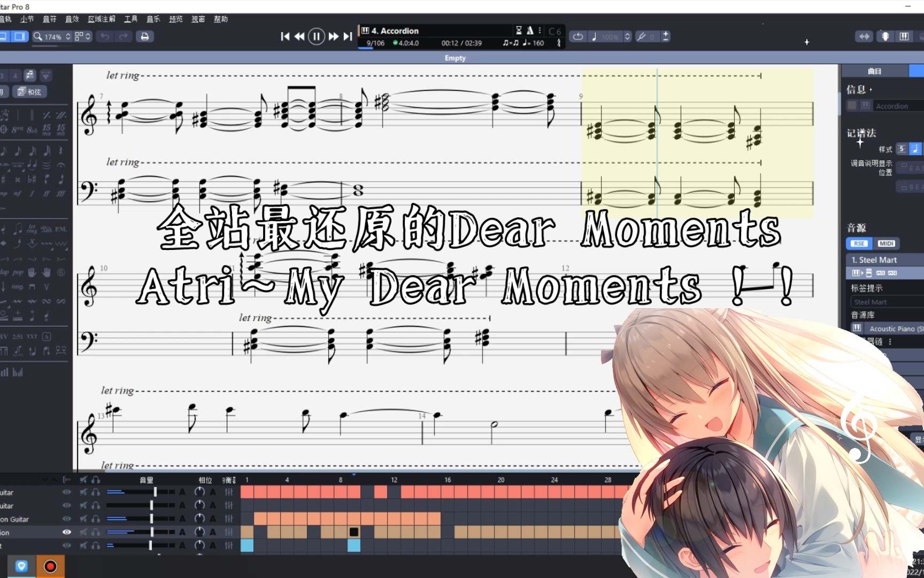Open the 区域注解 menu
924x578 pixels.
tap(102, 19)
